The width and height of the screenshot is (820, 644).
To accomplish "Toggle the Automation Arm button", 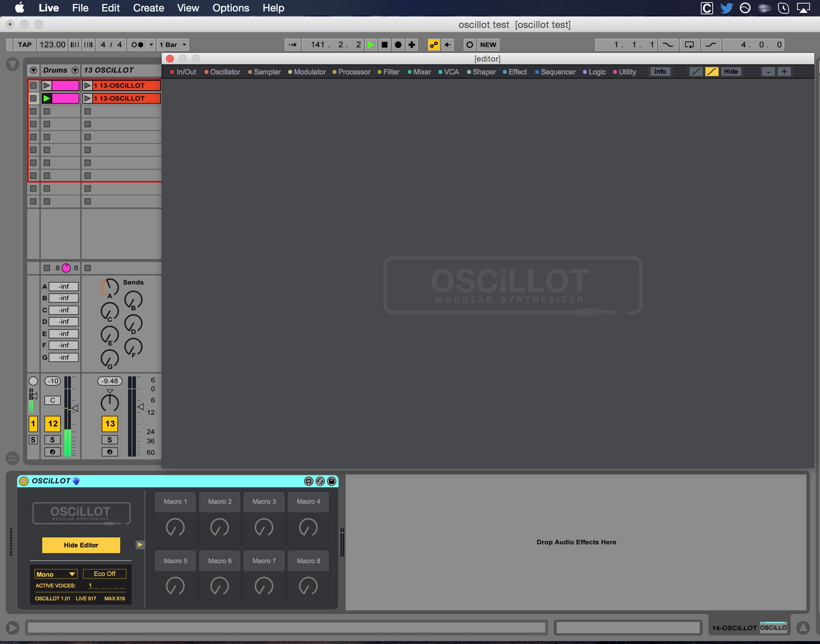I will (x=434, y=44).
